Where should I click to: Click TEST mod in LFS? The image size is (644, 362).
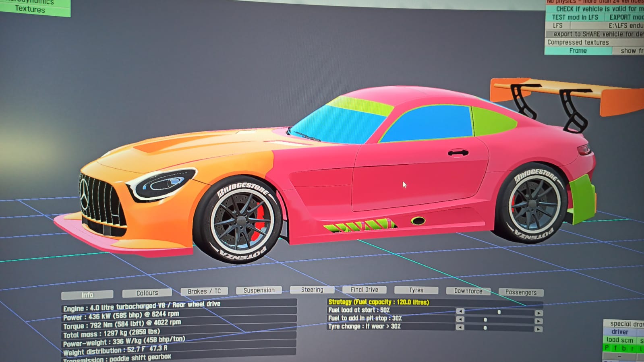pyautogui.click(x=575, y=17)
